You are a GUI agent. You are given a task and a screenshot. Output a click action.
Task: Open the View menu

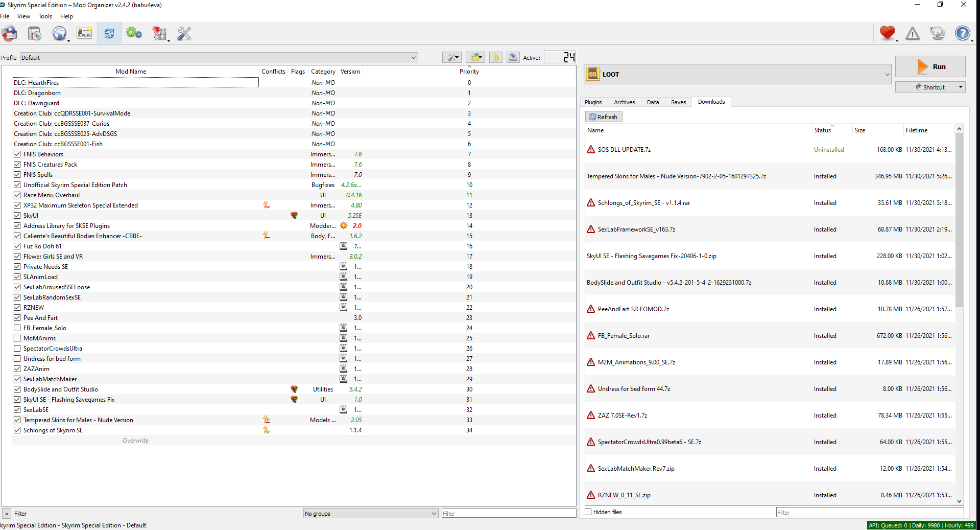click(x=23, y=16)
